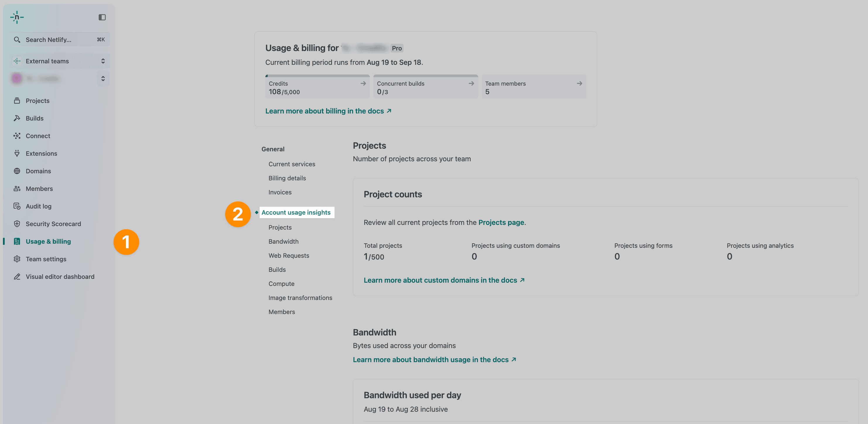Select Billing details in General menu
The height and width of the screenshot is (424, 868).
coord(287,178)
